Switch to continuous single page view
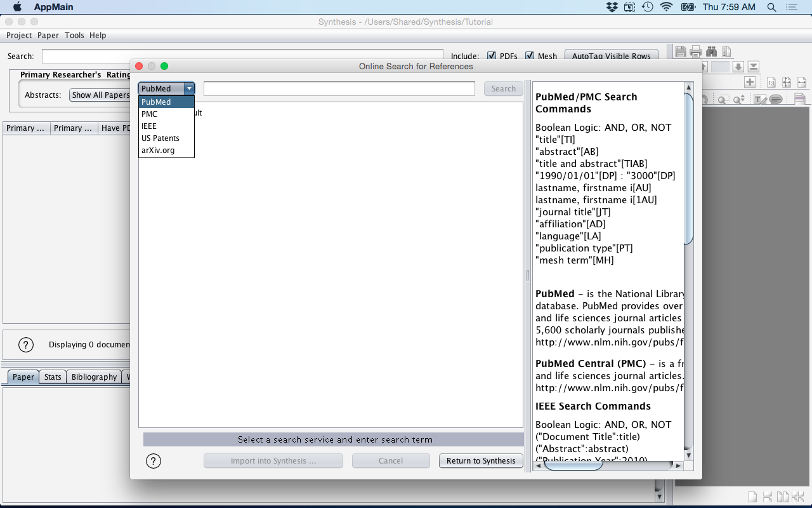 tap(768, 497)
